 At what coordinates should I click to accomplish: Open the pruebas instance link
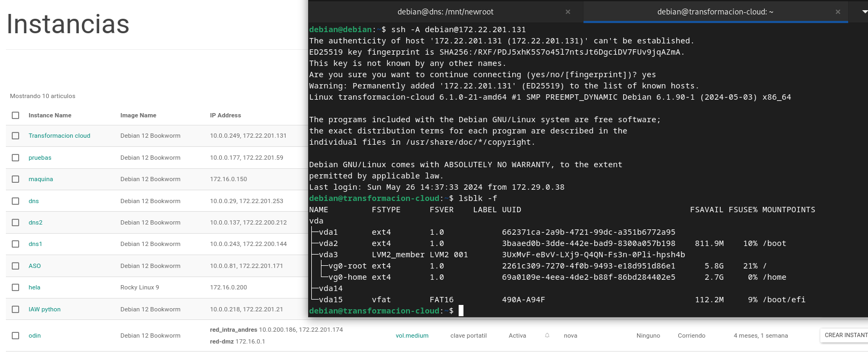40,158
